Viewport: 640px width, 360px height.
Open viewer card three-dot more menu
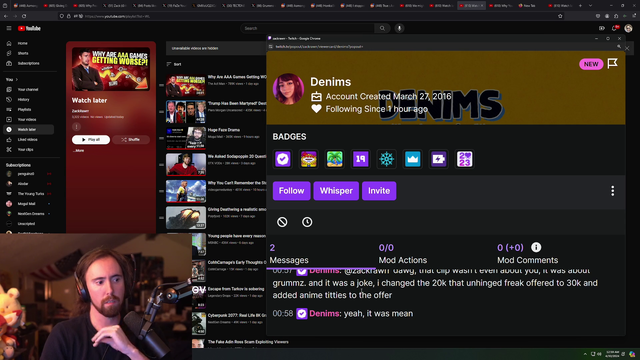click(612, 191)
